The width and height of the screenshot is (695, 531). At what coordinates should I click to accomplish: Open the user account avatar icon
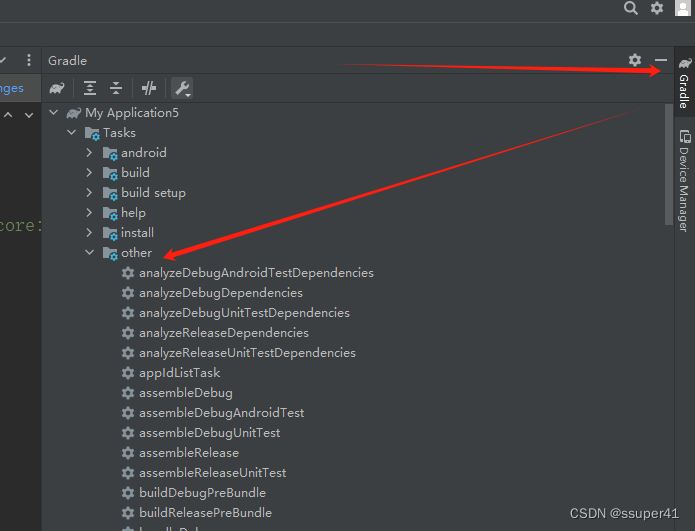click(x=683, y=8)
